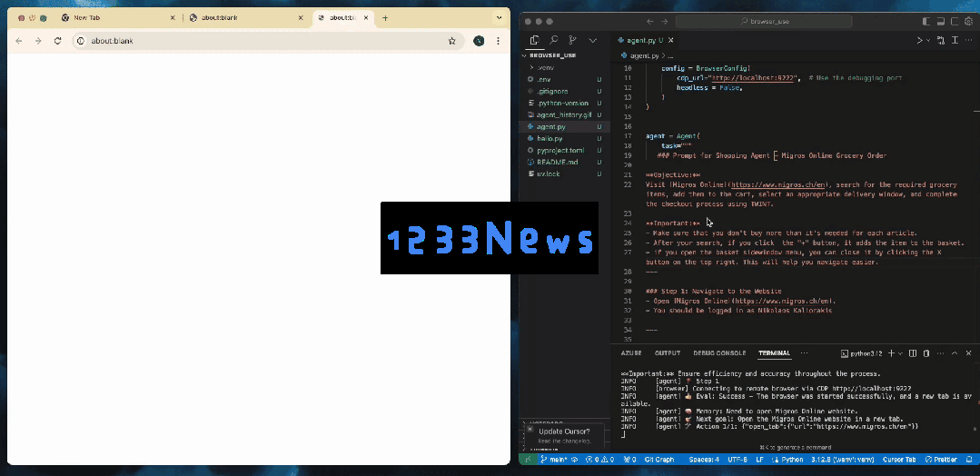The image size is (980, 476).
Task: Go back with Cursor's title bar back arrow
Action: [650, 21]
